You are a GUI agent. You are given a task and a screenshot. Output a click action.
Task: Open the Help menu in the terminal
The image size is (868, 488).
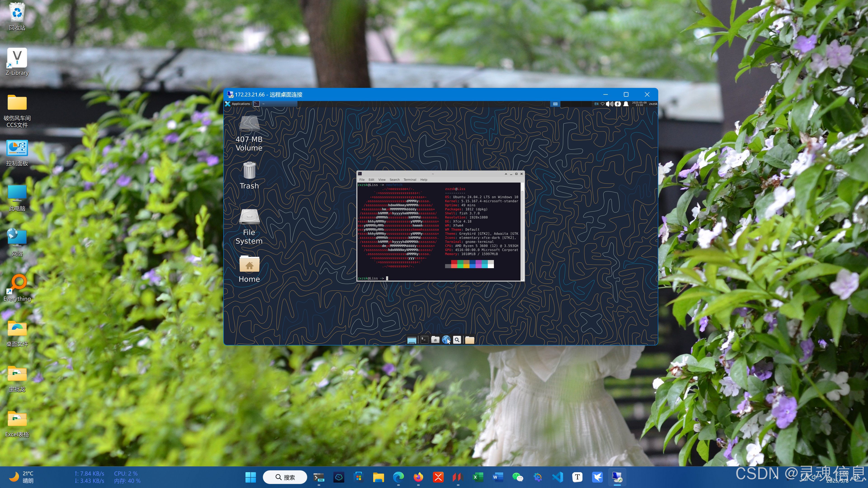424,180
